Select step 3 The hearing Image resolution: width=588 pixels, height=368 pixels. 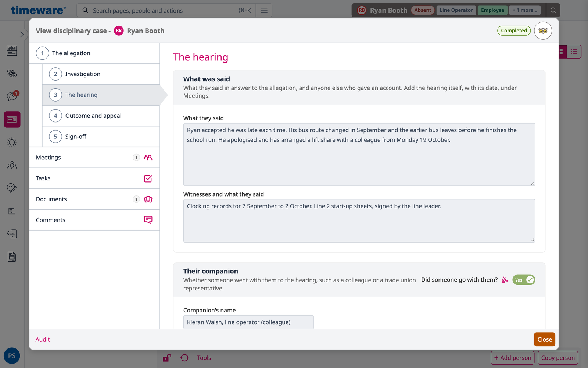click(101, 95)
